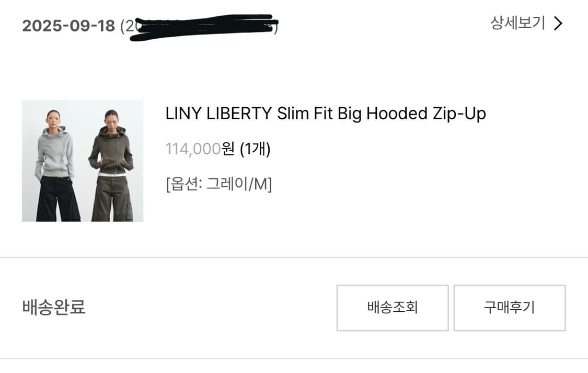
Task: Click the LINY LIBERTY brand name text
Action: point(218,114)
